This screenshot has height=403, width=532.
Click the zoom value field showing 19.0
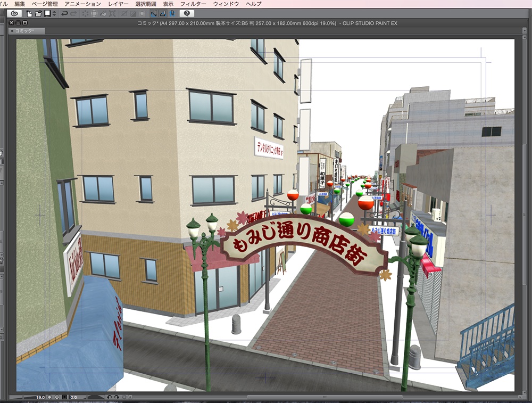pyautogui.click(x=40, y=397)
